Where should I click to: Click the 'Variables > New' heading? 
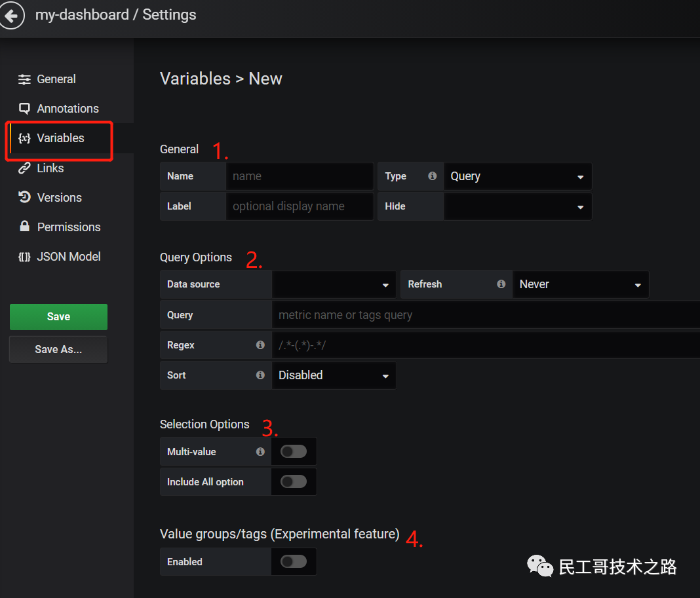pyautogui.click(x=221, y=79)
